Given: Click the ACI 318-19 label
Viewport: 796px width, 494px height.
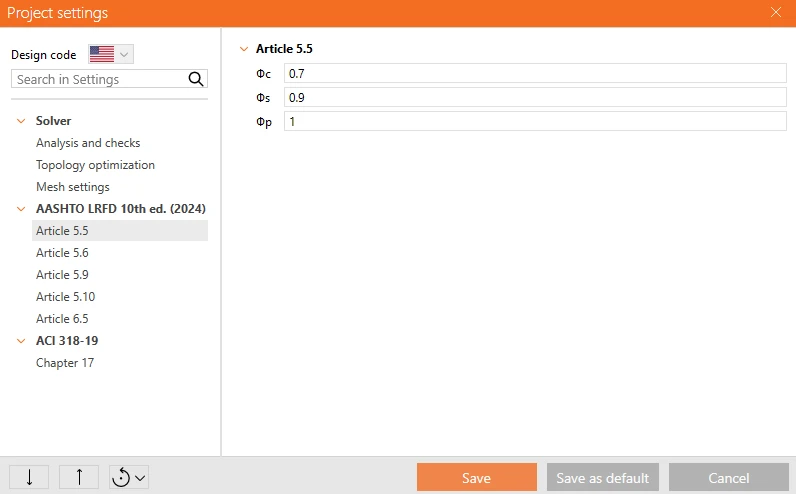Looking at the screenshot, I should click(67, 341).
